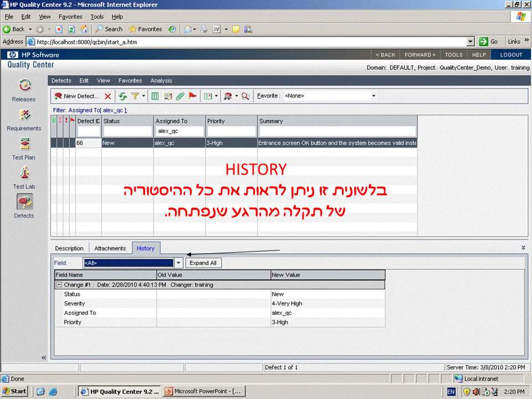Click the browser Home icon

84,29
